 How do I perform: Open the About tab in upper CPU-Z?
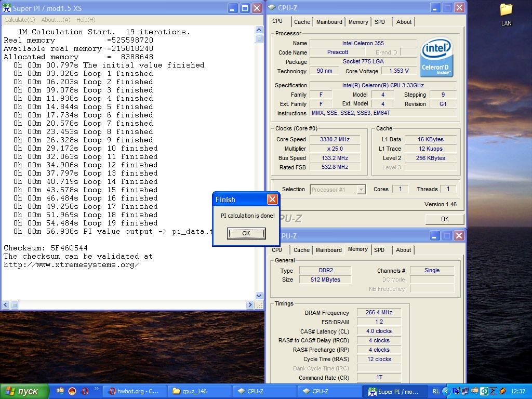point(404,22)
